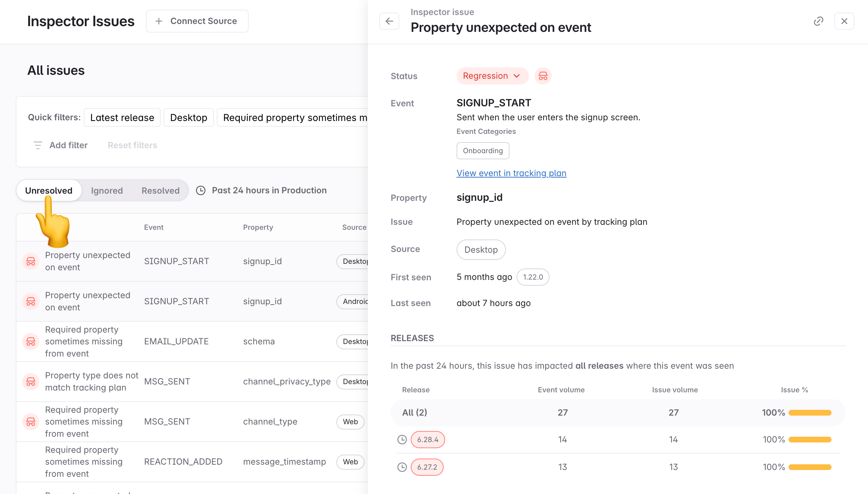Image resolution: width=868 pixels, height=494 pixels.
Task: Click the inspector icon on EMAIL_UPDATE row
Action: coord(31,342)
